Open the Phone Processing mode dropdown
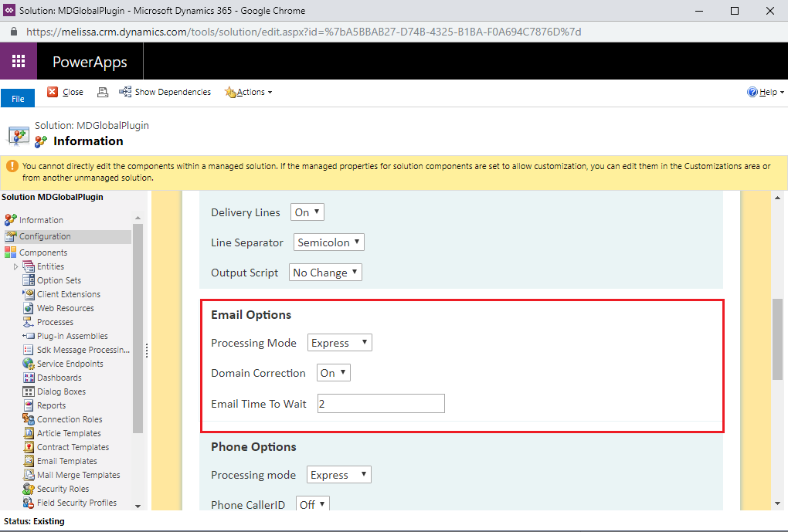 pos(338,475)
